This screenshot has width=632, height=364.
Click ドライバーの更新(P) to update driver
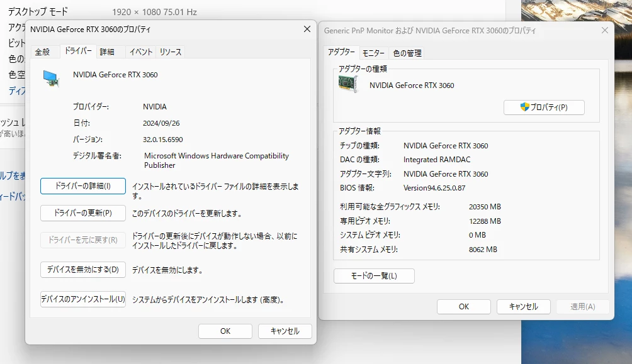click(x=83, y=213)
